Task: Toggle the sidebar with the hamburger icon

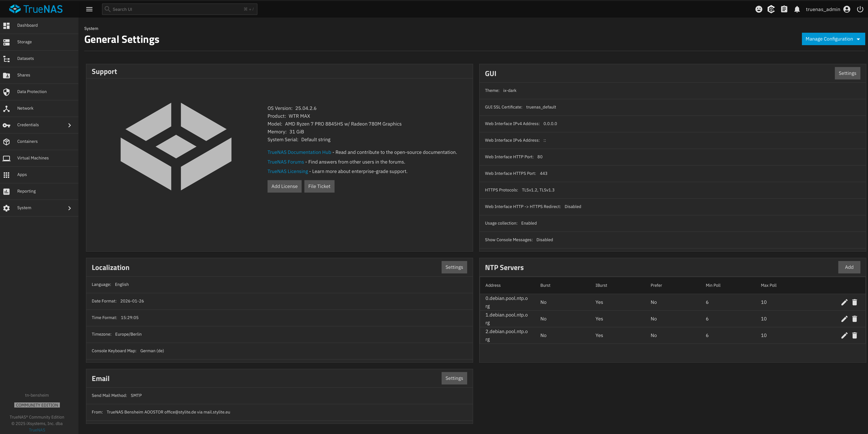Action: point(89,9)
